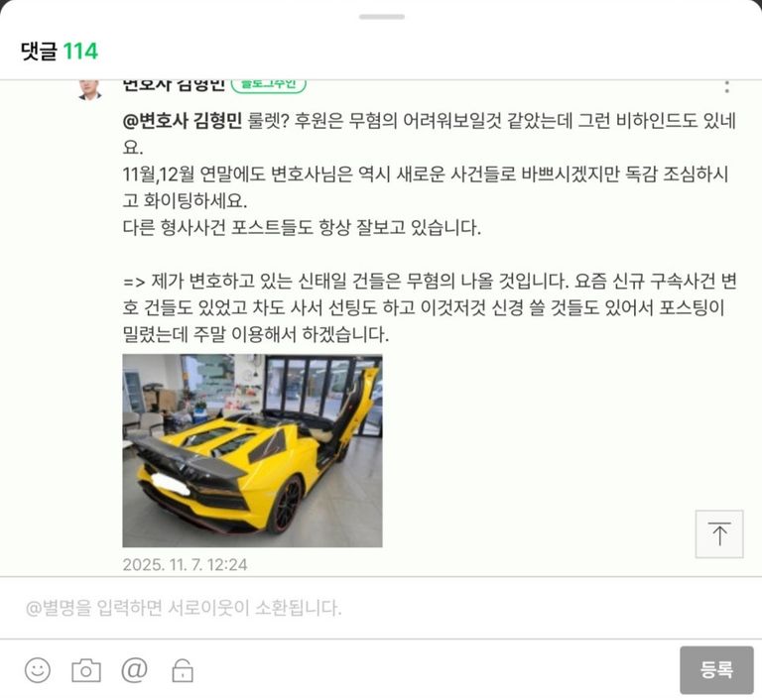The image size is (762, 700).
Task: Submit the comment with the 등록 button
Action: point(716,670)
